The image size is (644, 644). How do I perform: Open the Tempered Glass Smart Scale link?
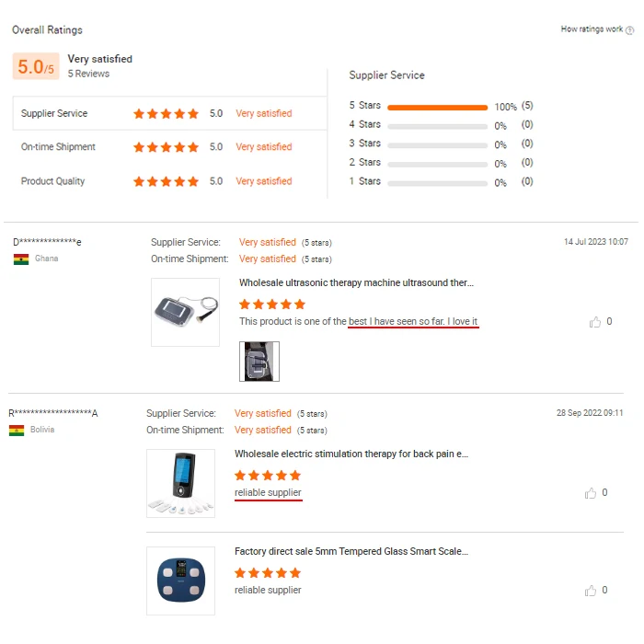(351, 552)
